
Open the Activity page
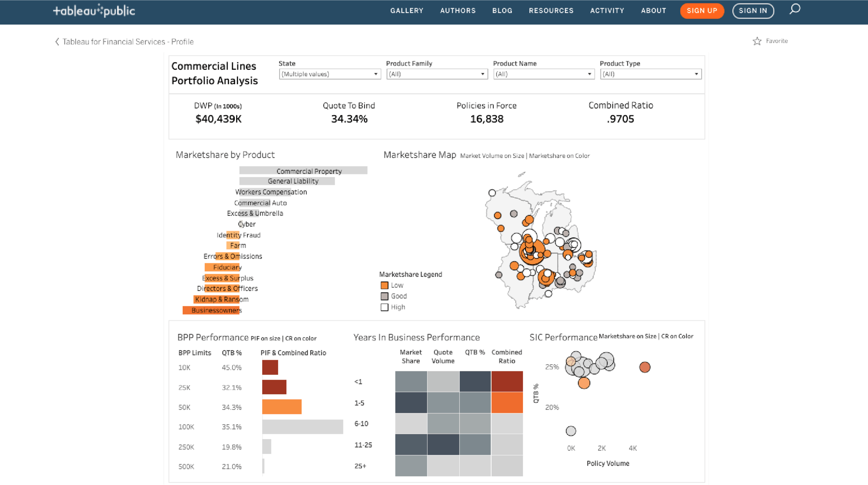pyautogui.click(x=607, y=10)
